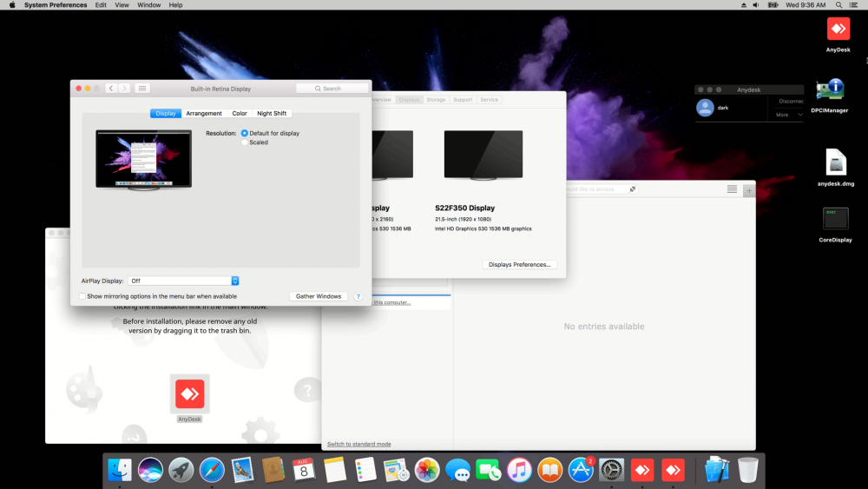Open Calendar icon showing 8
The width and height of the screenshot is (868, 489).
[304, 470]
